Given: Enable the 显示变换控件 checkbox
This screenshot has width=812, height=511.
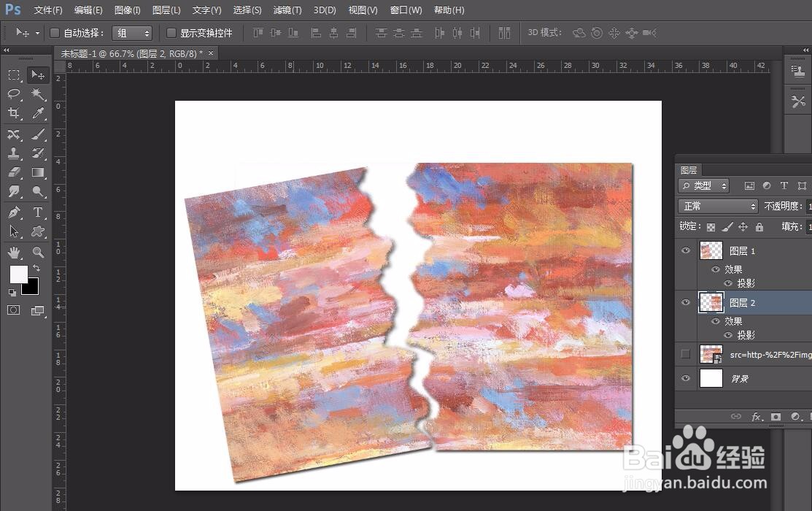Looking at the screenshot, I should [171, 33].
